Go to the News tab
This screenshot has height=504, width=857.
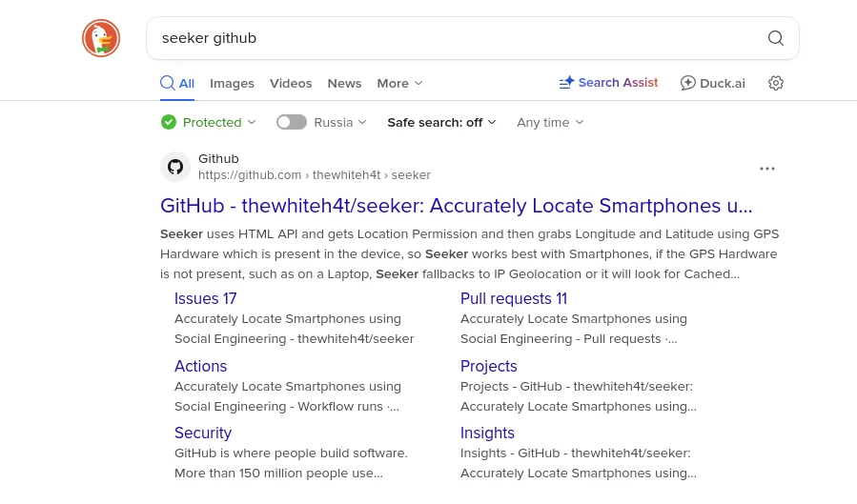pyautogui.click(x=344, y=83)
